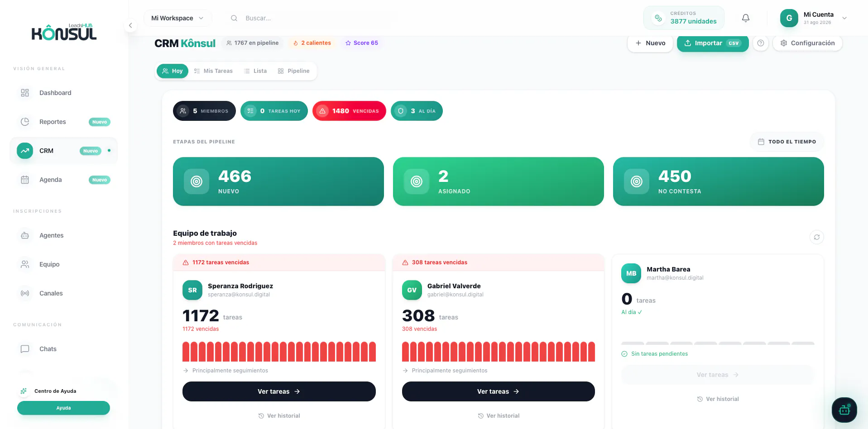The width and height of the screenshot is (868, 429).
Task: Click the Equipo people icon
Action: 25,264
